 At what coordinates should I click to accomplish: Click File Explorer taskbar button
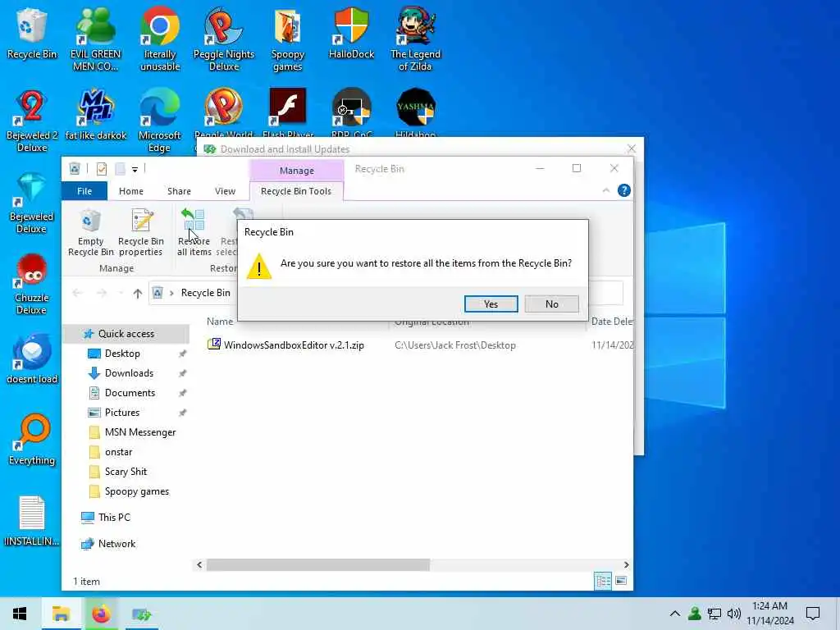61,614
